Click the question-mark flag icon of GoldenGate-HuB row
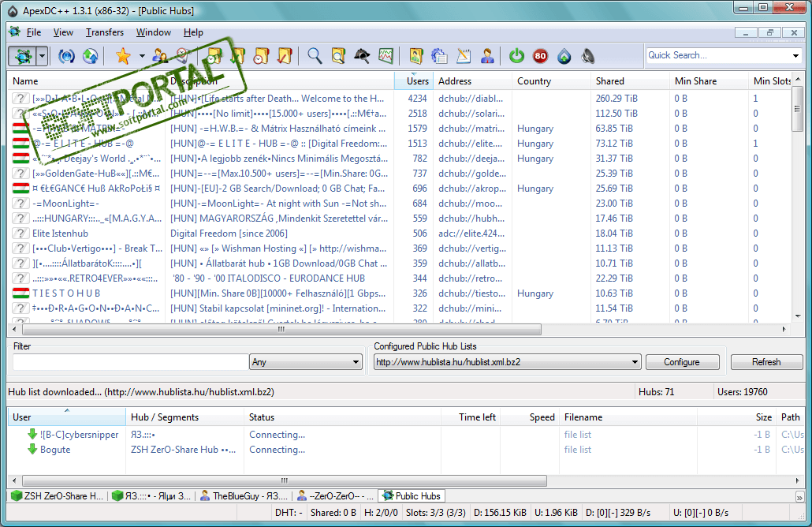 (x=20, y=174)
